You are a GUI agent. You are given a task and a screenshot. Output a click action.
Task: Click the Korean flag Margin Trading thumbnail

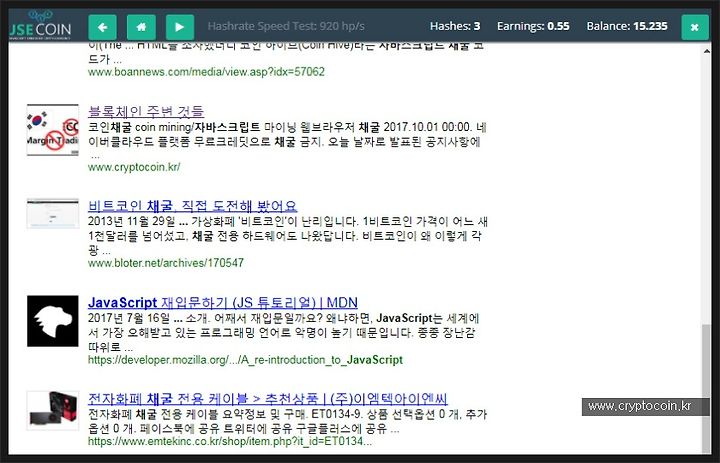pos(53,130)
